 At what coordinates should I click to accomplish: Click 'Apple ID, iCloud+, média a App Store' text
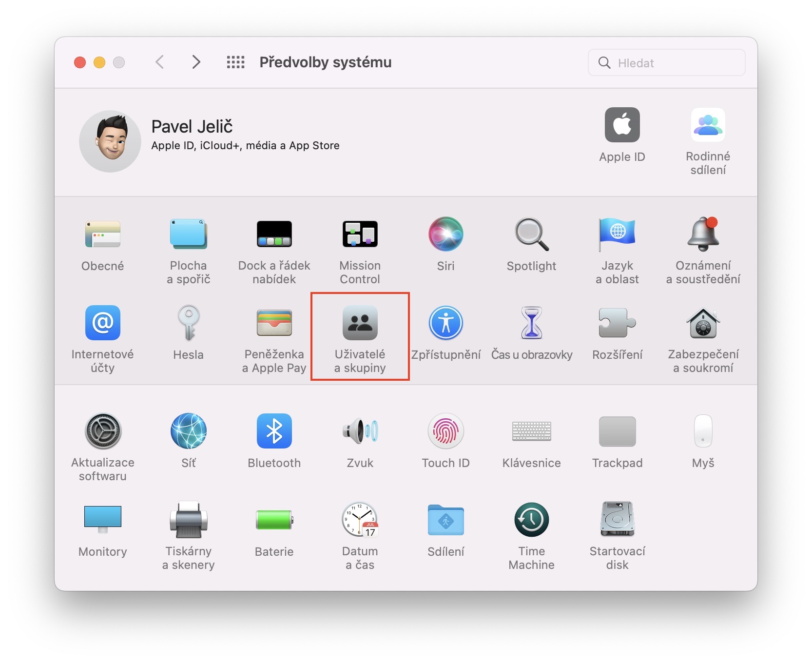(246, 145)
